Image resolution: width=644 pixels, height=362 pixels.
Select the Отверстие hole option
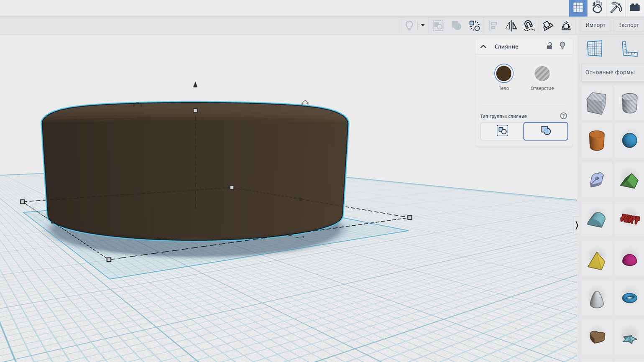tap(542, 74)
